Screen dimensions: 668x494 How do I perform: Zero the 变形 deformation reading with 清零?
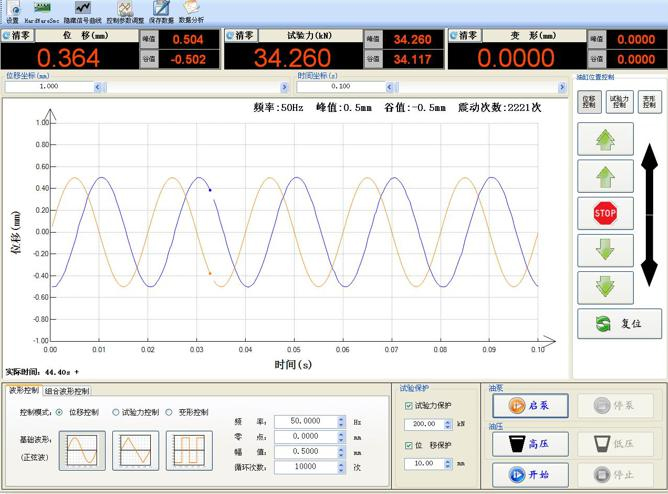click(465, 35)
